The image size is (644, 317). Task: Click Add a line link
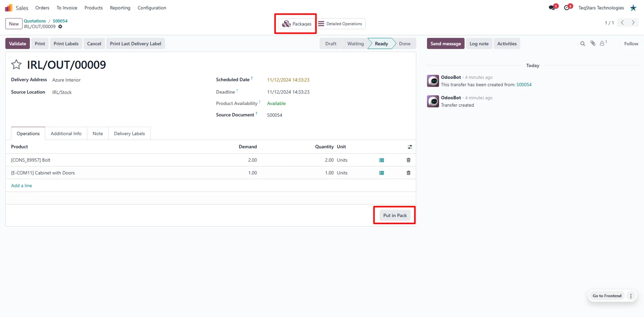coord(21,185)
